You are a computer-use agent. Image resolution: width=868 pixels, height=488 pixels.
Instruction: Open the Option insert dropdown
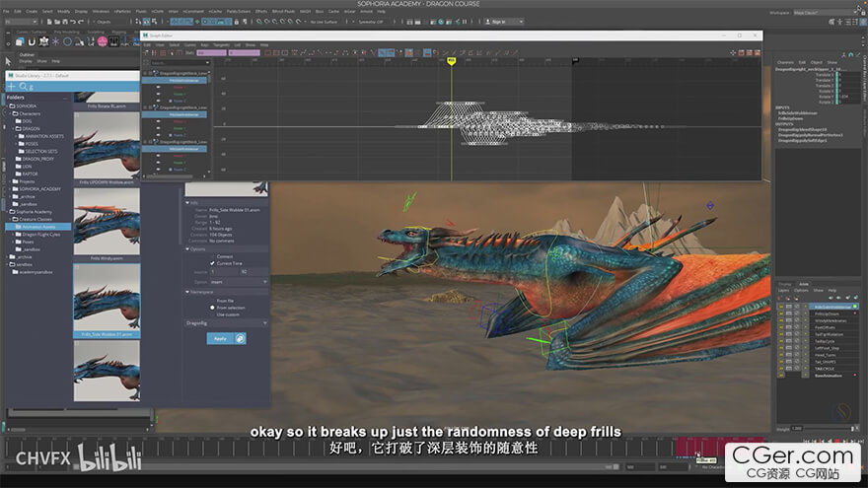[239, 282]
